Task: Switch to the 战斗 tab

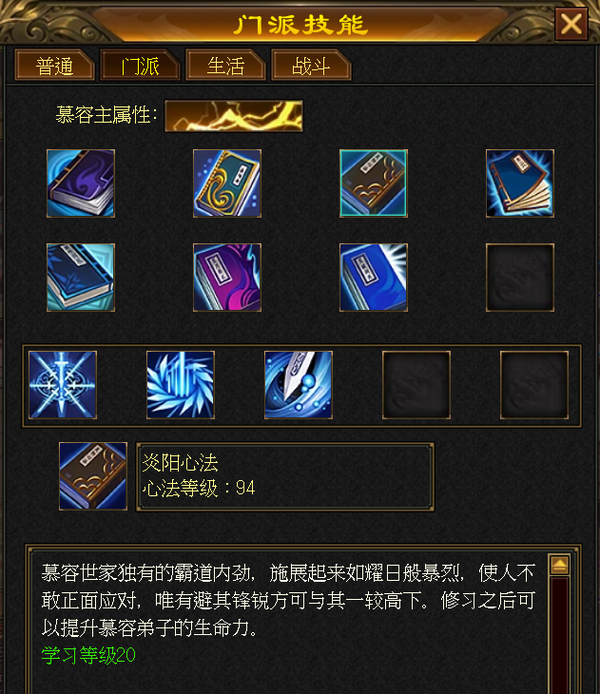Action: click(x=311, y=65)
